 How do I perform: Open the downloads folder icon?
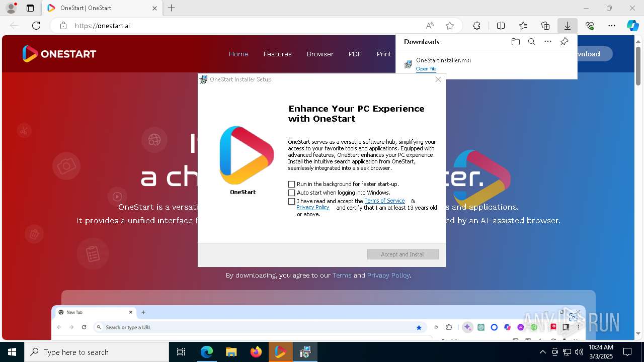pyautogui.click(x=515, y=42)
